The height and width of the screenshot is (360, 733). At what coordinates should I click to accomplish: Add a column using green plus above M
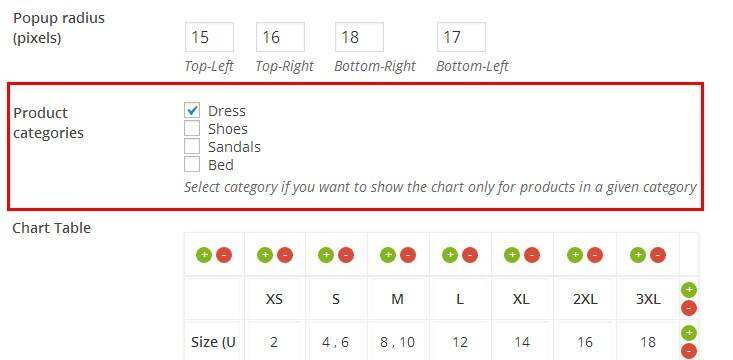pyautogui.click(x=388, y=255)
